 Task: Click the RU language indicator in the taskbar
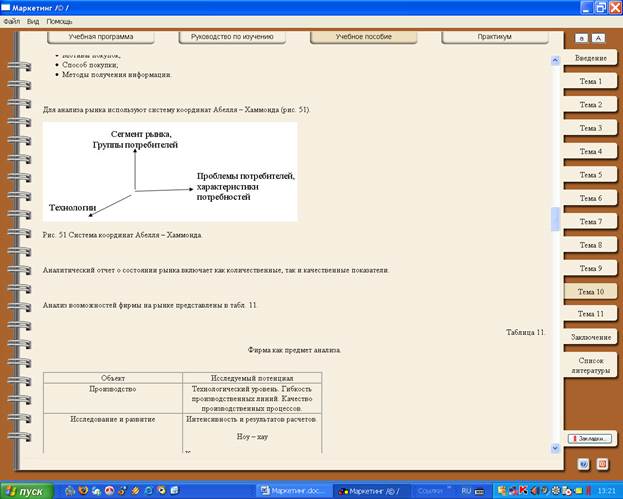pos(466,491)
